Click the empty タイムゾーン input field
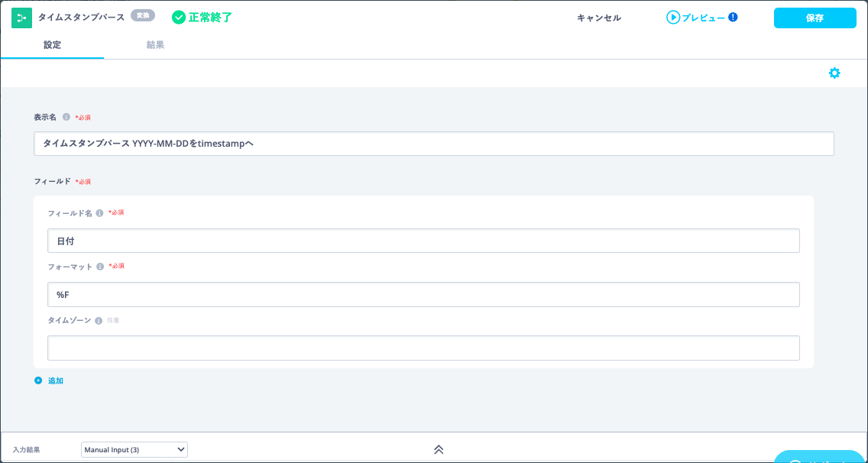 (423, 348)
